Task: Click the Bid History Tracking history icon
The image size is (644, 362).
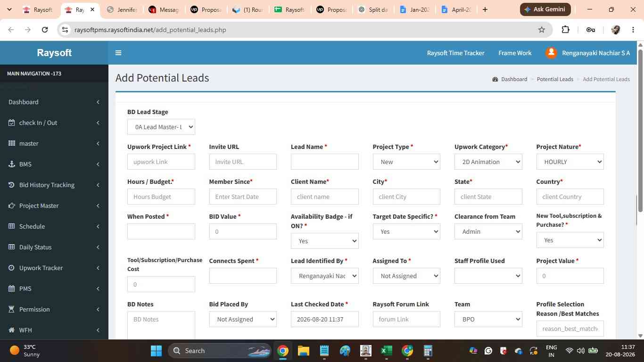Action: click(x=12, y=185)
